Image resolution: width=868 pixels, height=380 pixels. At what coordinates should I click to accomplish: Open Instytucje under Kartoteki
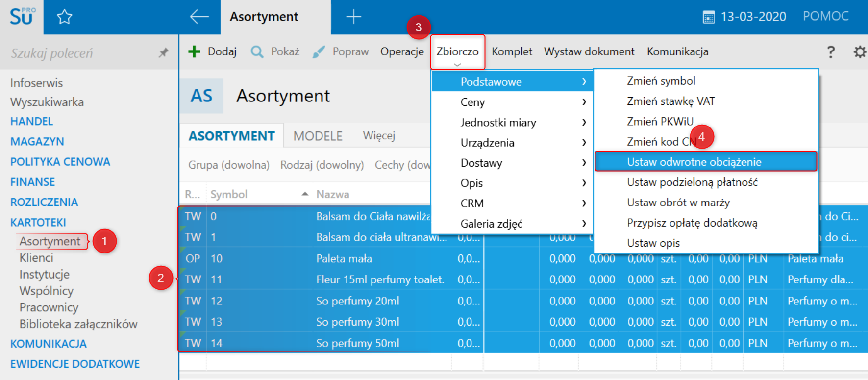tap(45, 274)
